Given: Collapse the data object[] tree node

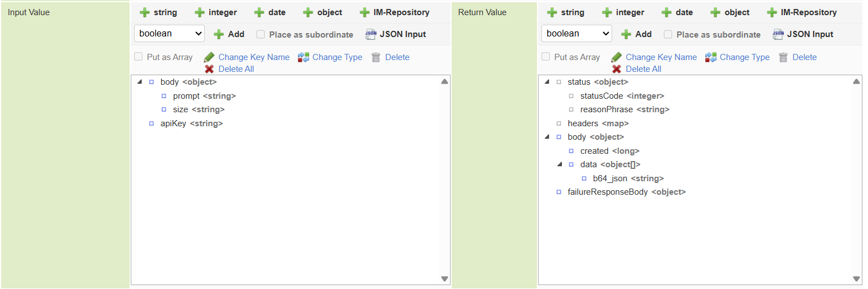Looking at the screenshot, I should [x=559, y=164].
